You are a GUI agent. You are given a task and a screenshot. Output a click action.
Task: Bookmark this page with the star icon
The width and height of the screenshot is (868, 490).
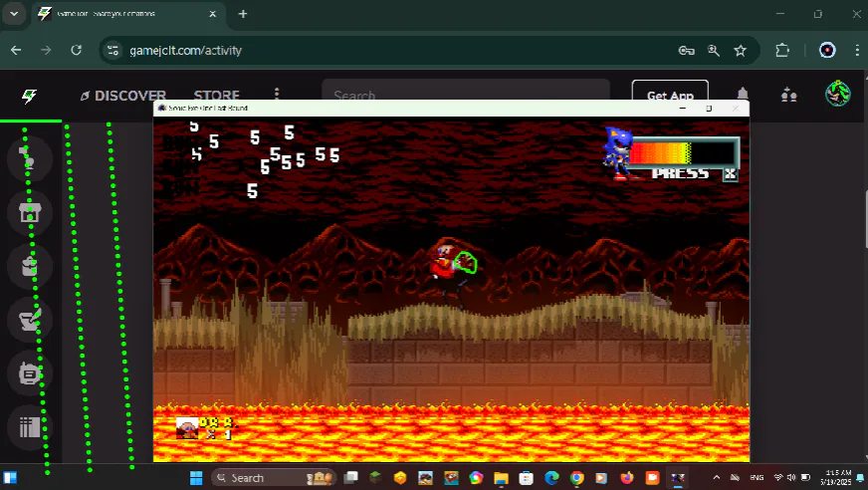pos(741,51)
